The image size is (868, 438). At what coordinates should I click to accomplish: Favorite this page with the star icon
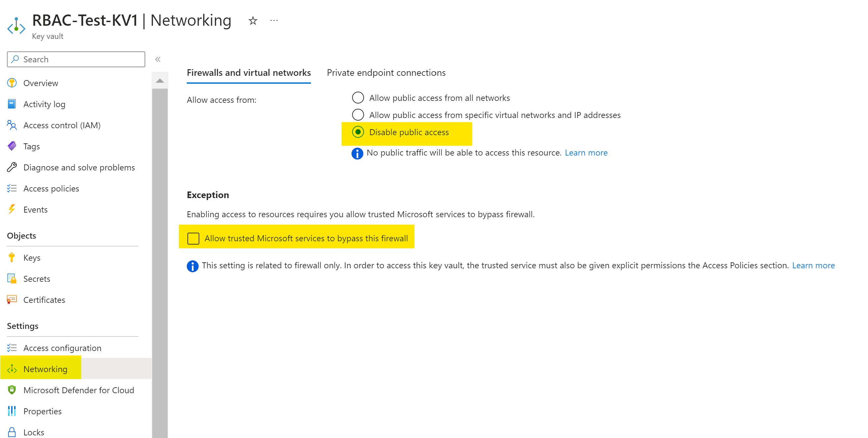click(x=253, y=21)
